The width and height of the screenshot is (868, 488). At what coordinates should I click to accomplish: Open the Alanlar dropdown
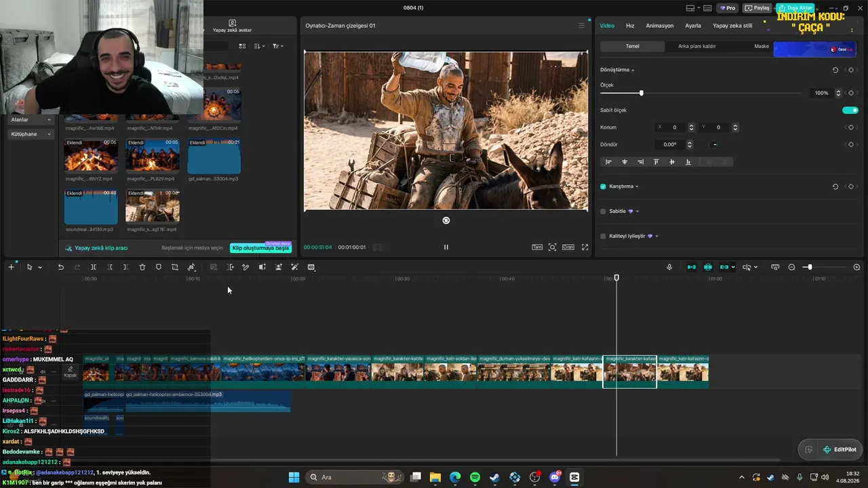click(31, 120)
